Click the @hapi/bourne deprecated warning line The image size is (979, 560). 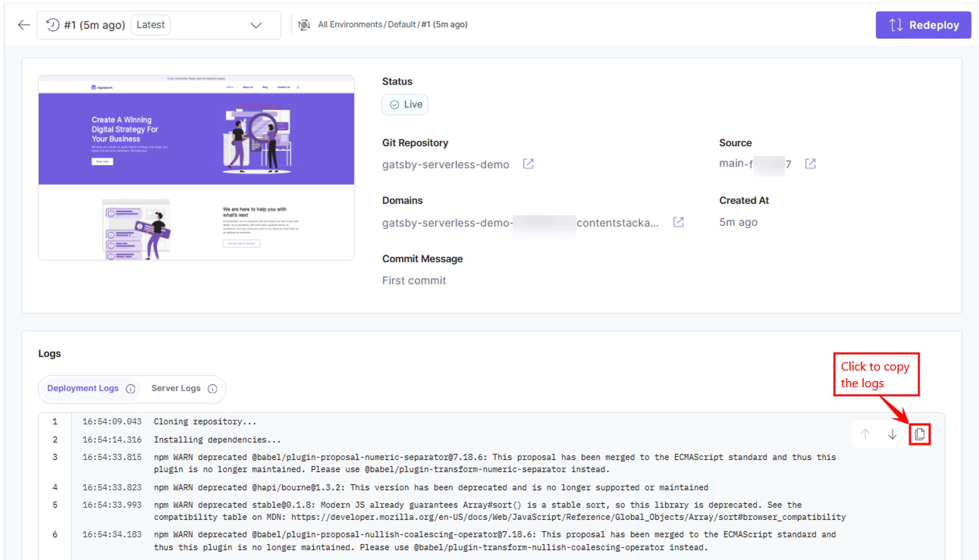431,487
